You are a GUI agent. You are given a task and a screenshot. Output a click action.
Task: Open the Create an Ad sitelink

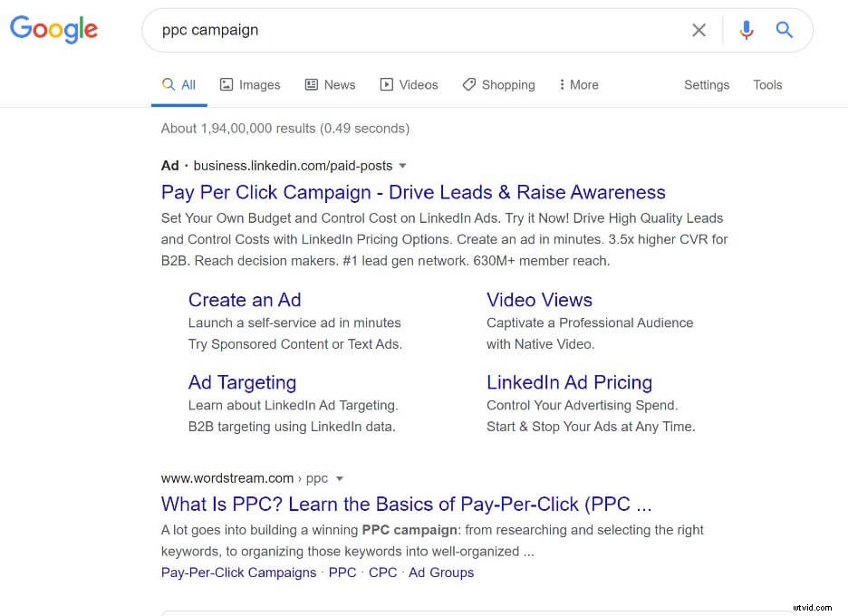click(245, 300)
